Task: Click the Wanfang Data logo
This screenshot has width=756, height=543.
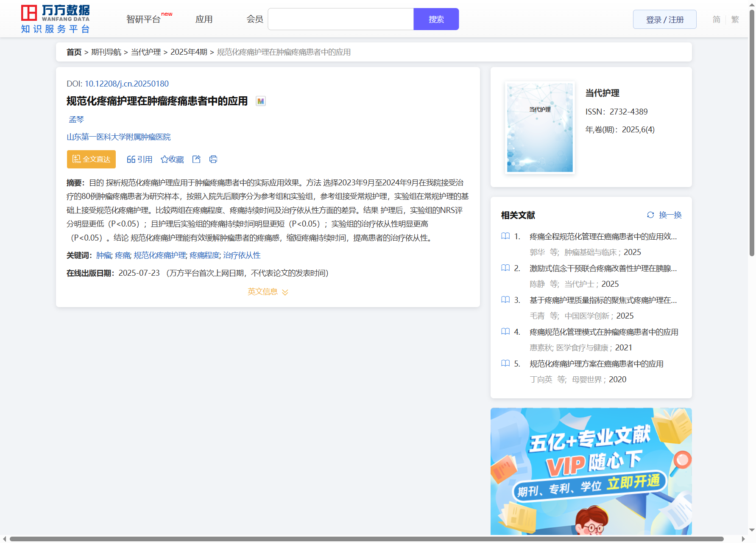Action: pyautogui.click(x=56, y=19)
